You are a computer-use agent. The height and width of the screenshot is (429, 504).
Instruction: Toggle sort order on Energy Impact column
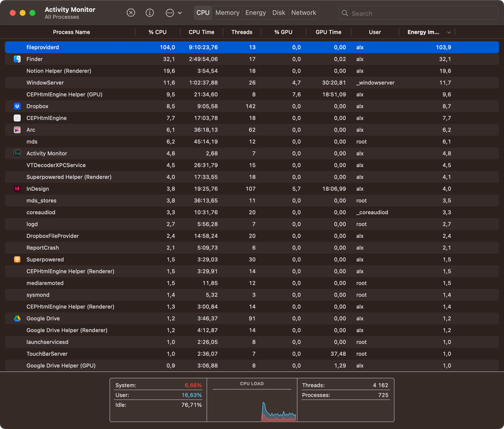(449, 32)
